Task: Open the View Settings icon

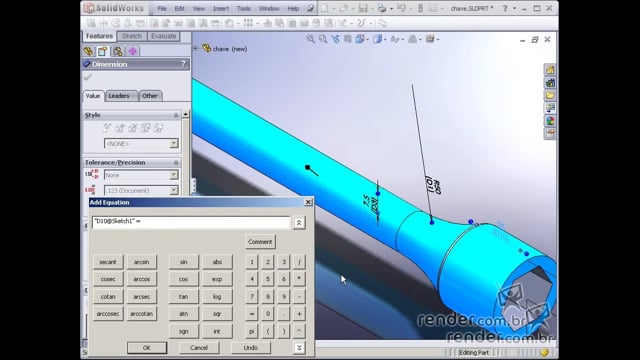Action: click(430, 39)
